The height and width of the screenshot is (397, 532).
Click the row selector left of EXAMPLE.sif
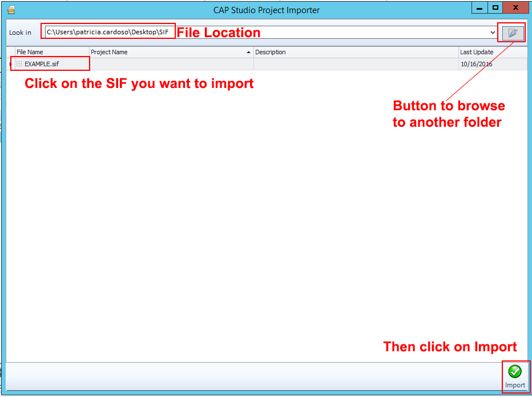click(11, 64)
